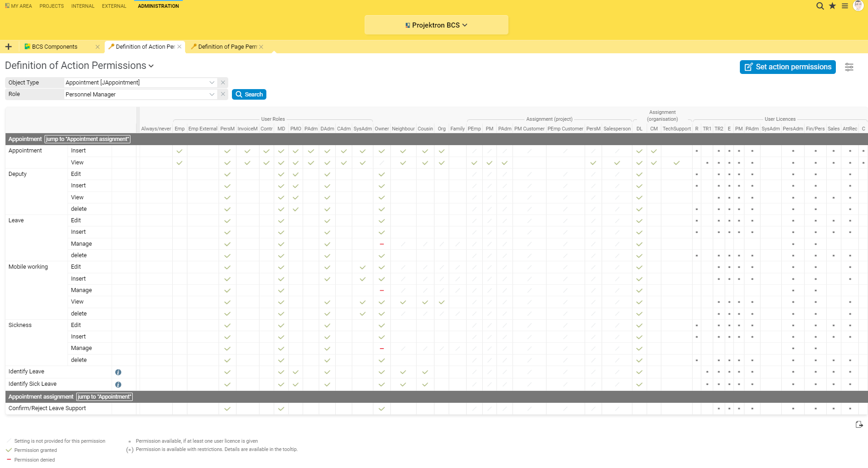Select the Deputy row label
Screen dimensions: 868x468
17,174
